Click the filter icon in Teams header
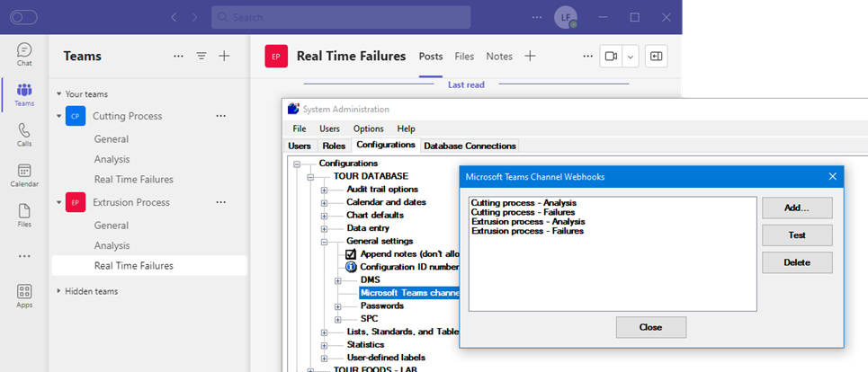Screen dimensions: 868x372 (x=201, y=56)
